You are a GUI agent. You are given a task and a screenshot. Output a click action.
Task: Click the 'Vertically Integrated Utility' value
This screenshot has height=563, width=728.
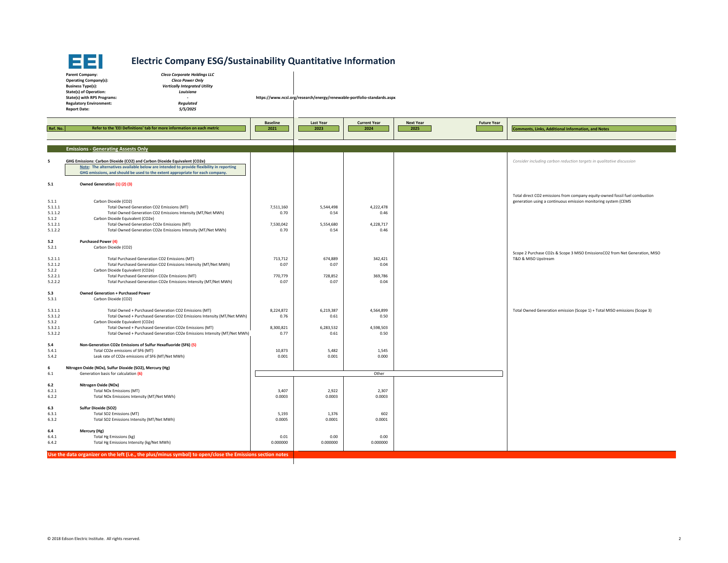click(188, 86)
